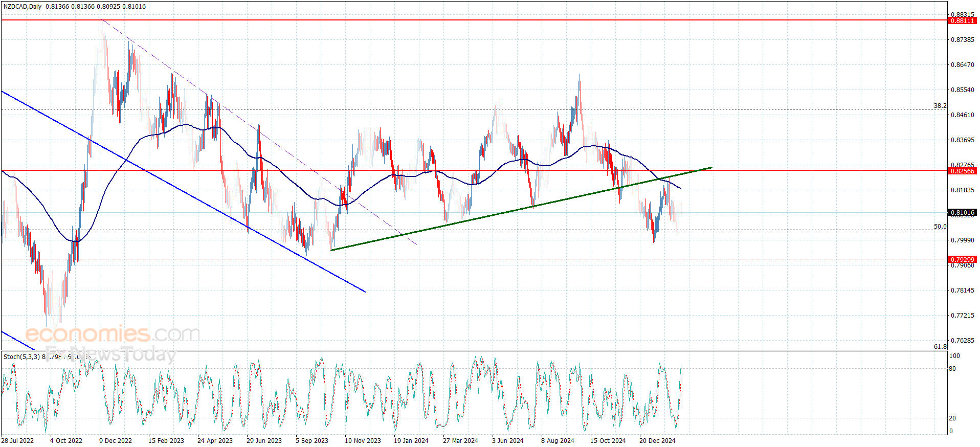
Task: Click the 19 Jan 2024 date label
Action: pos(411,441)
